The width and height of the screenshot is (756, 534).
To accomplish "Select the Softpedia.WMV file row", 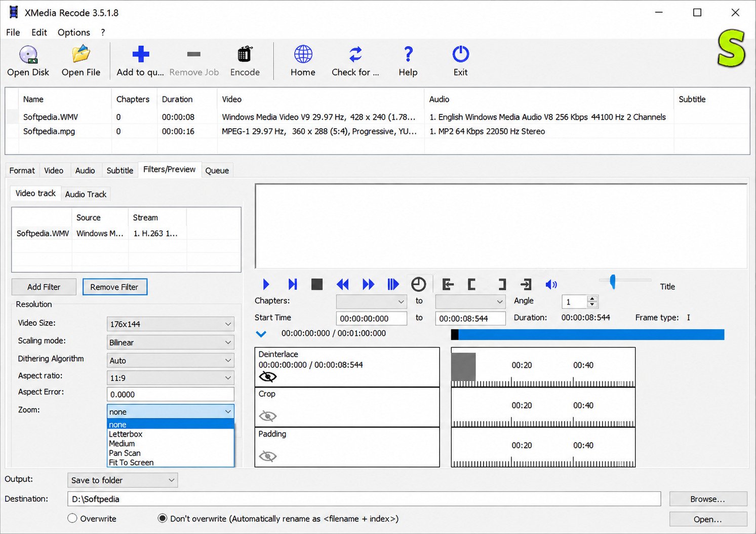I will 377,117.
